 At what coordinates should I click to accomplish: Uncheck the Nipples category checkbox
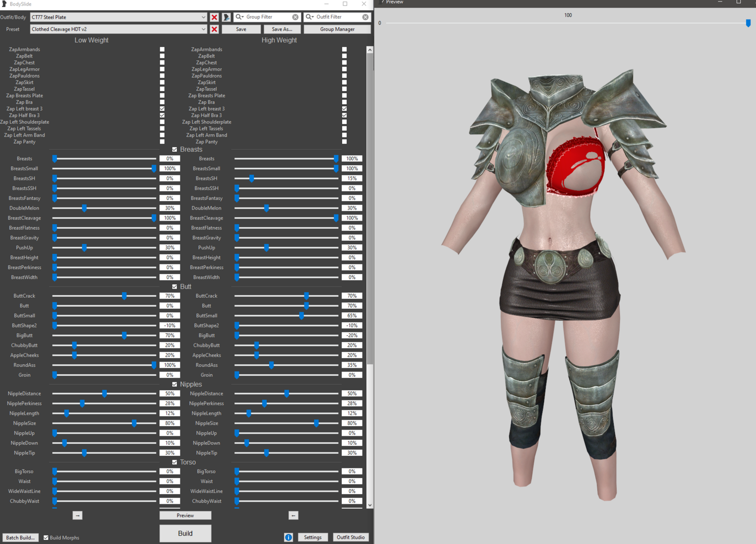pos(174,384)
